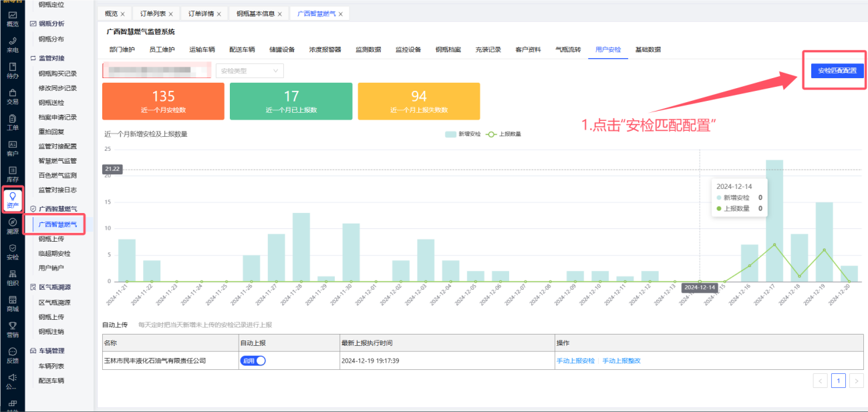868x412 pixels.
Task: Select the 玉林市民丰液化石油气有限责任公司 cell
Action: (x=170, y=361)
